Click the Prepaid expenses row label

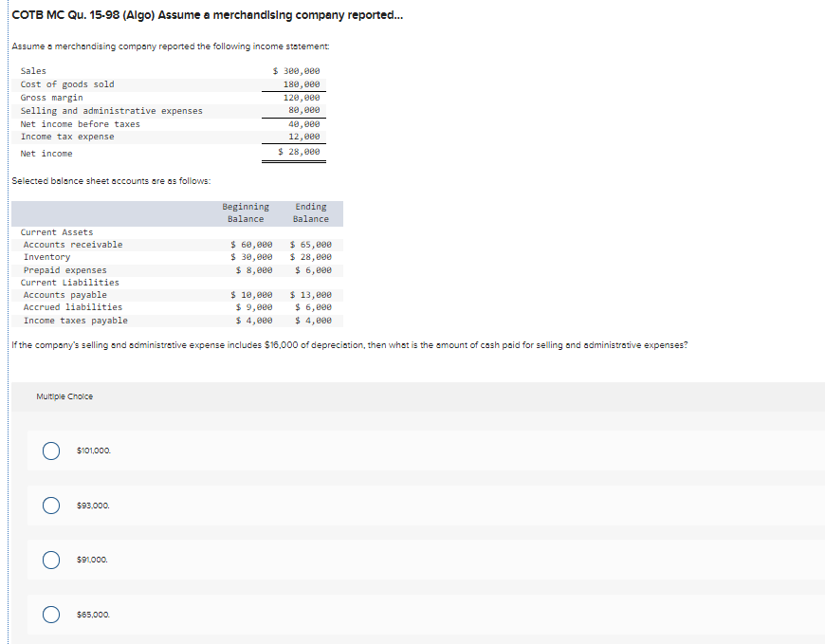(x=64, y=270)
